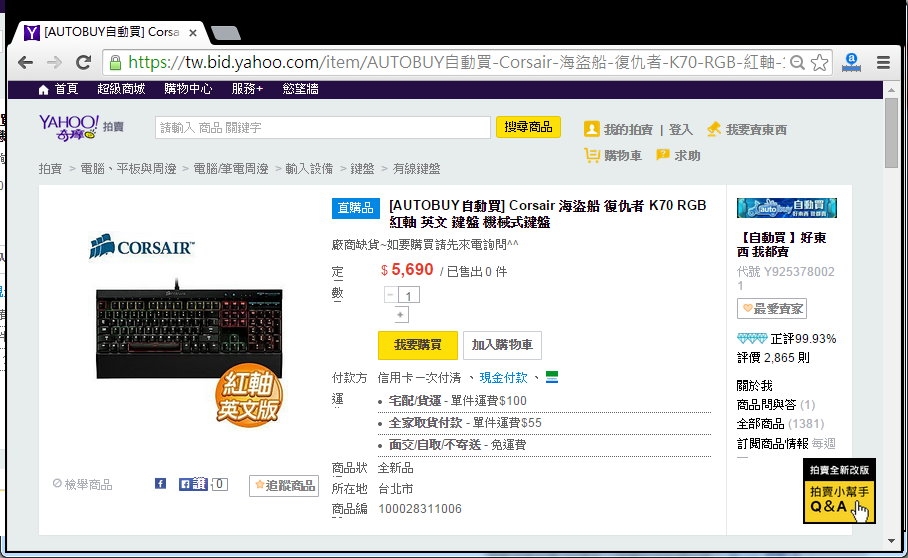Open 購物中心 in top navigation

(x=188, y=89)
